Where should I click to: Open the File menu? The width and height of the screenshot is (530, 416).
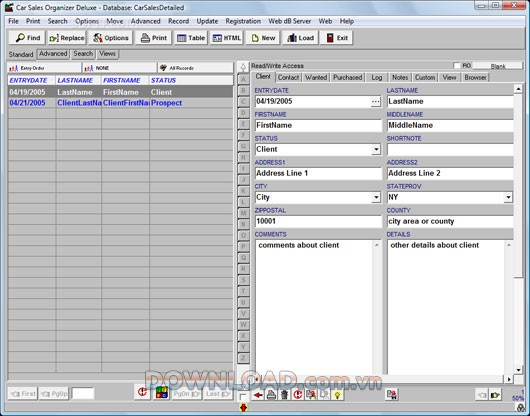tap(13, 21)
